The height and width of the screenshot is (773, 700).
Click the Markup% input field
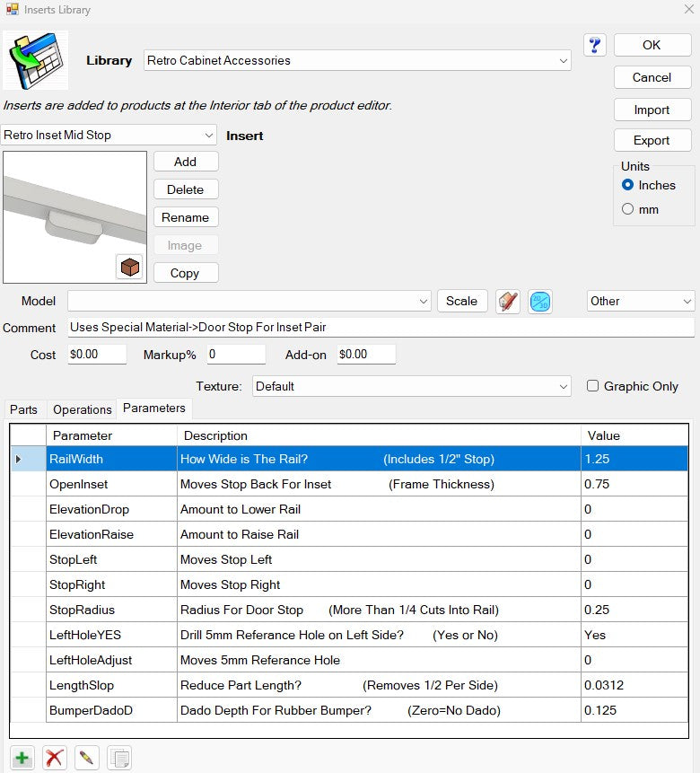click(241, 355)
